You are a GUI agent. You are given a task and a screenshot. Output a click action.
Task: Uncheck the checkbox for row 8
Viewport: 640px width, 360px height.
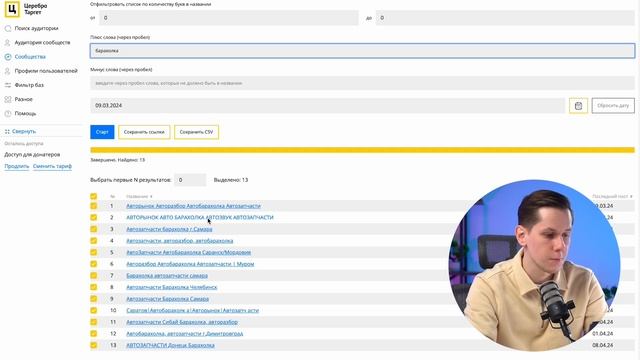pyautogui.click(x=93, y=287)
